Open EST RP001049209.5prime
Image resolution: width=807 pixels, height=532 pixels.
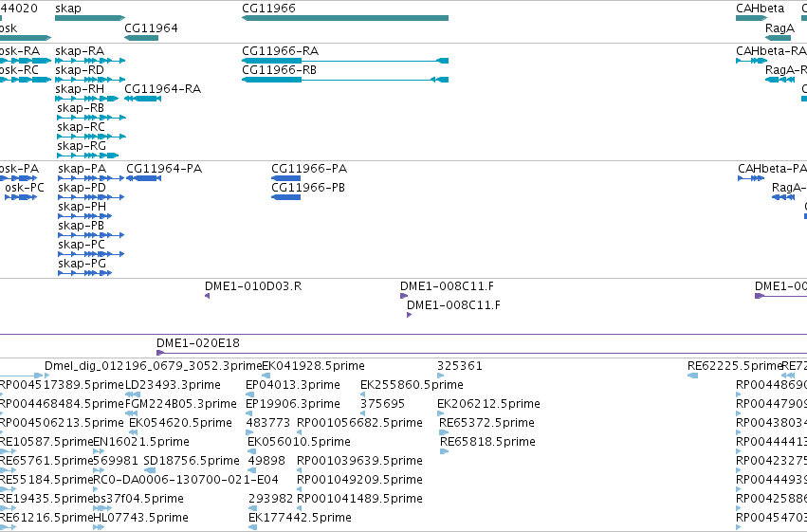300,489
